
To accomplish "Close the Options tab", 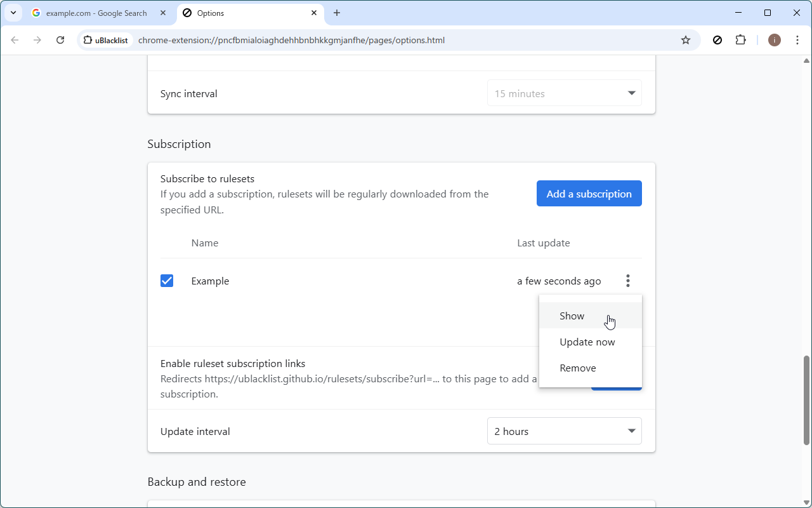I will [x=314, y=13].
